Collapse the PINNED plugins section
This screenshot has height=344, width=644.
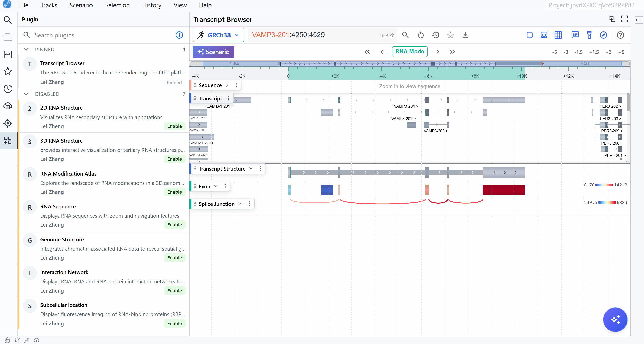tap(26, 49)
